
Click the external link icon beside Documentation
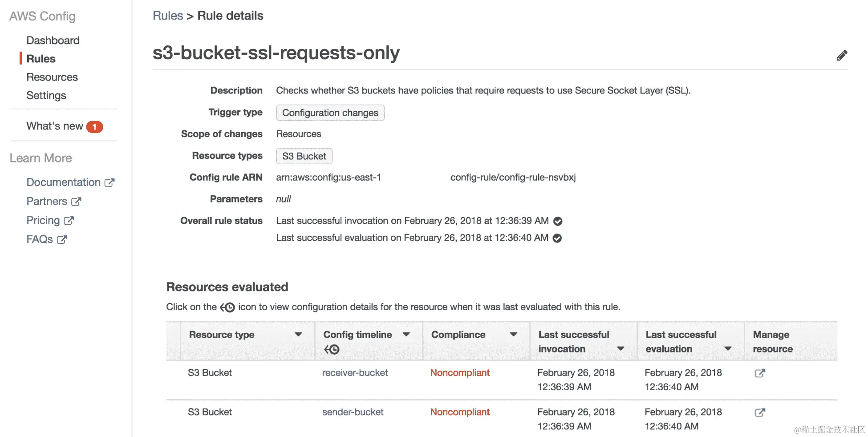pyautogui.click(x=110, y=182)
